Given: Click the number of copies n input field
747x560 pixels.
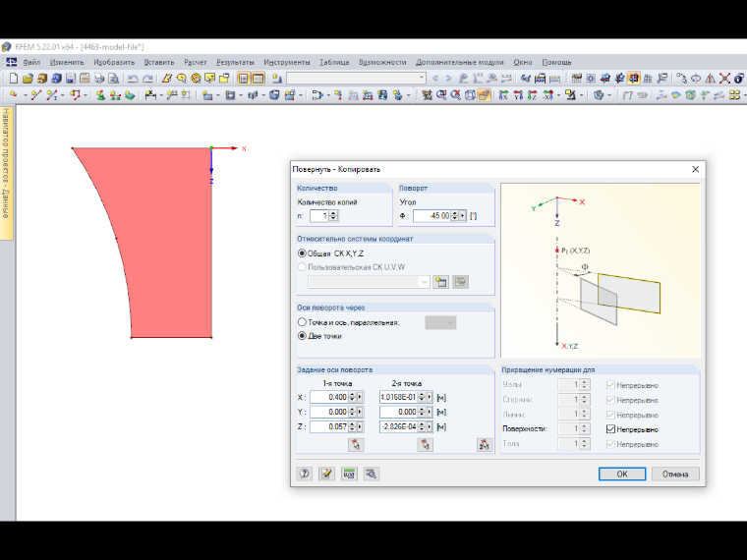Looking at the screenshot, I should (x=319, y=216).
